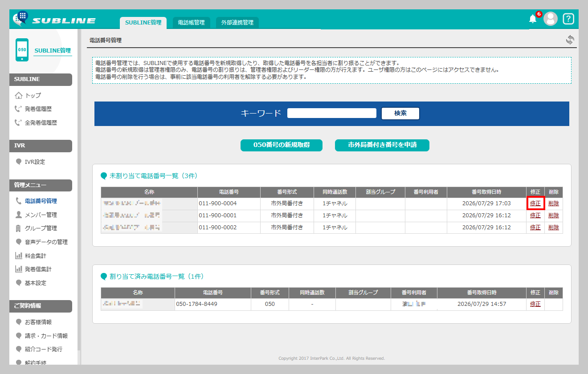Open the help question mark icon
Screen dimensions: 588x374
[568, 19]
